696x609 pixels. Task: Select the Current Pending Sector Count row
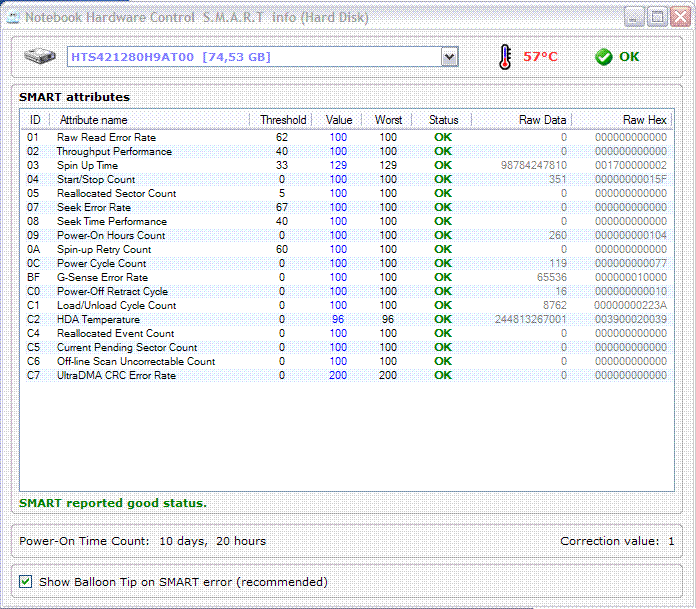click(347, 347)
